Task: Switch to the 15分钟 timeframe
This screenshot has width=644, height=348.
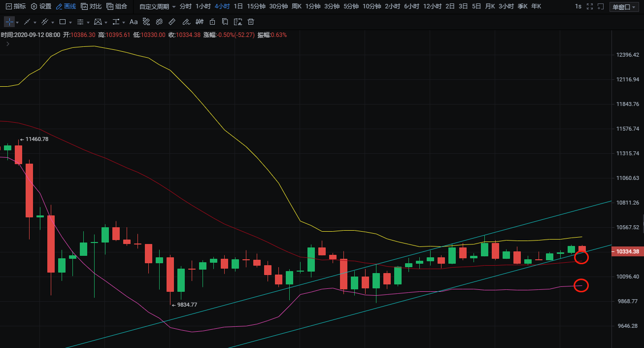Action: [x=256, y=6]
